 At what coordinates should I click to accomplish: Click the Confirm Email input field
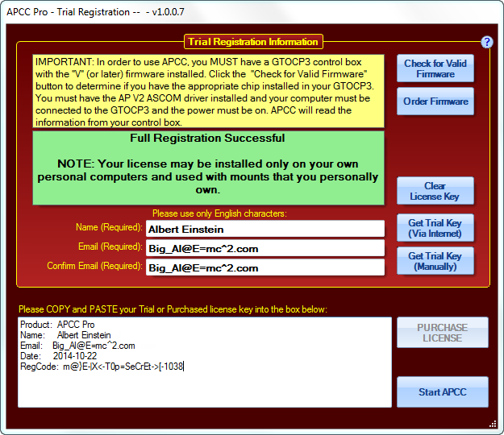pyautogui.click(x=265, y=267)
